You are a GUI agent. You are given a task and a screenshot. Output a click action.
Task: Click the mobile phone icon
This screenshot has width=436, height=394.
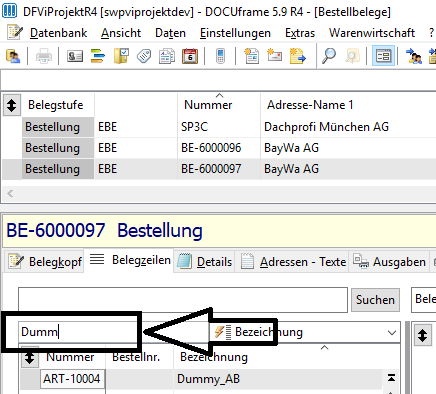(220, 56)
